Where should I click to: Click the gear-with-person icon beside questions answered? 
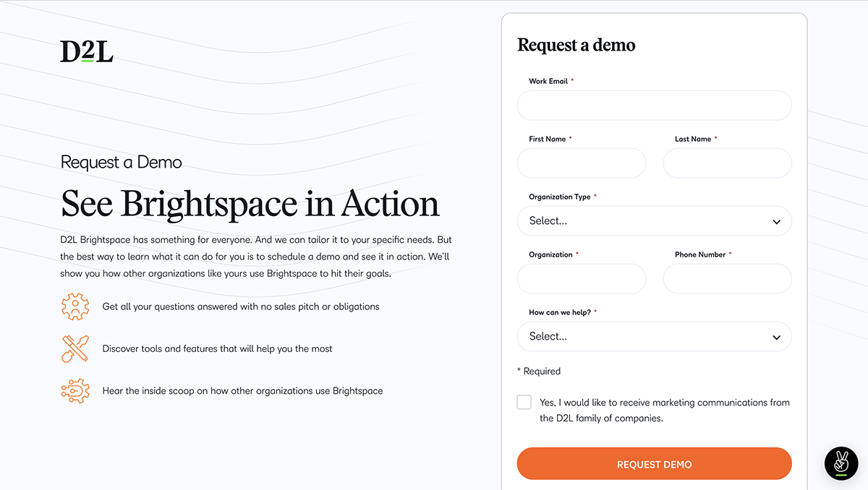(x=75, y=306)
